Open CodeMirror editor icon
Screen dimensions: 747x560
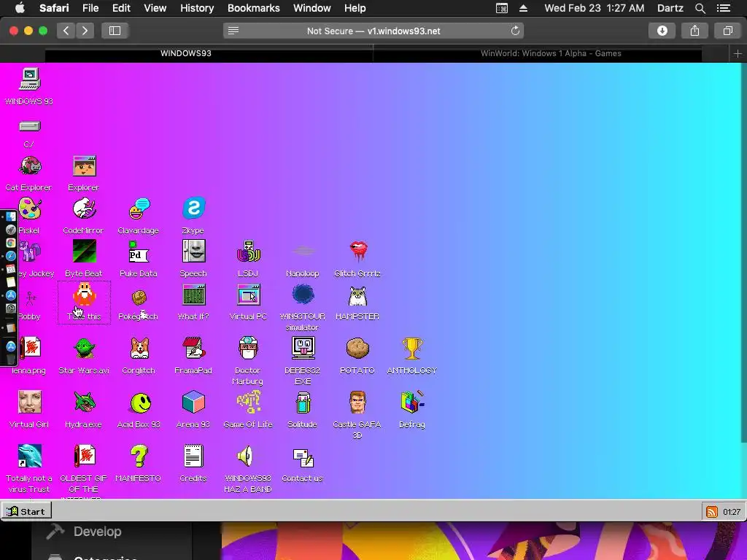pos(85,209)
